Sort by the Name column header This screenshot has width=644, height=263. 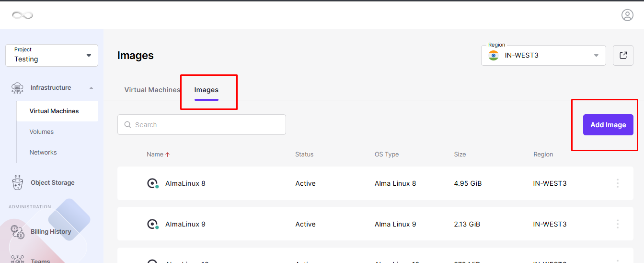(x=155, y=155)
